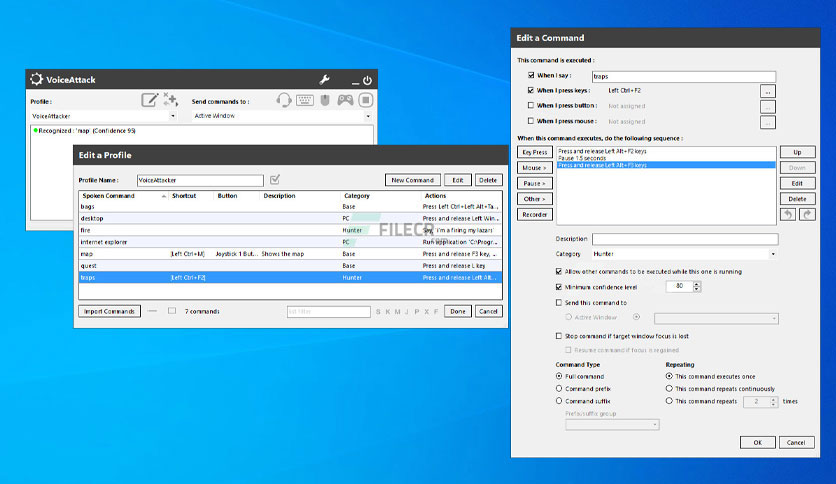Image resolution: width=836 pixels, height=484 pixels.
Task: Enable Stop command if target window focus lost
Action: [559, 336]
